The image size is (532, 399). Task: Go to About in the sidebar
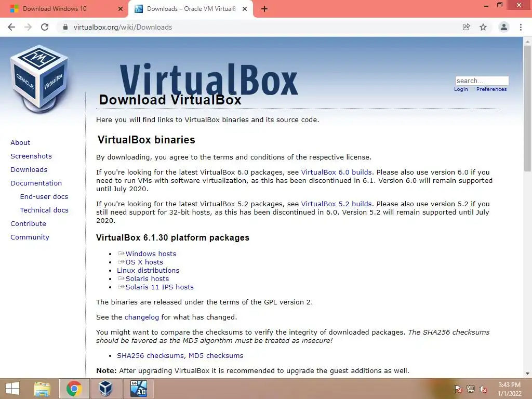pyautogui.click(x=20, y=142)
